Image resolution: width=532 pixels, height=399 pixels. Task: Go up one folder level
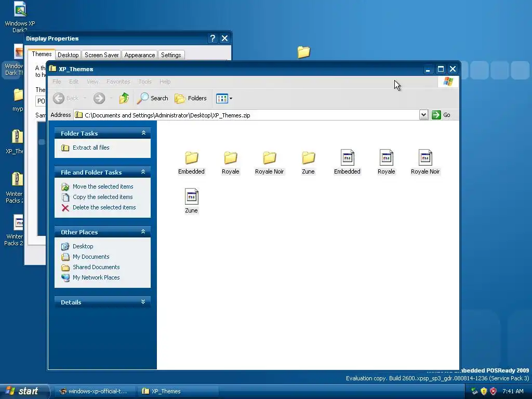[x=124, y=98]
